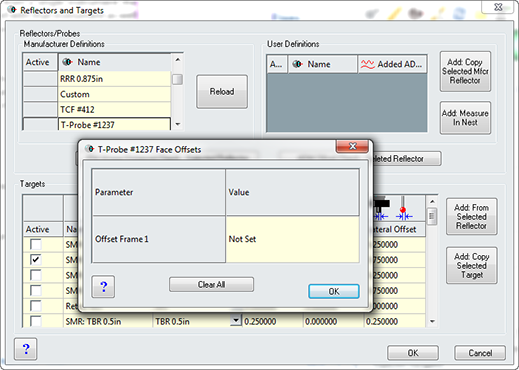This screenshot has height=370, width=519.
Task: Click the Name column header in User Definitions
Action: tap(322, 64)
